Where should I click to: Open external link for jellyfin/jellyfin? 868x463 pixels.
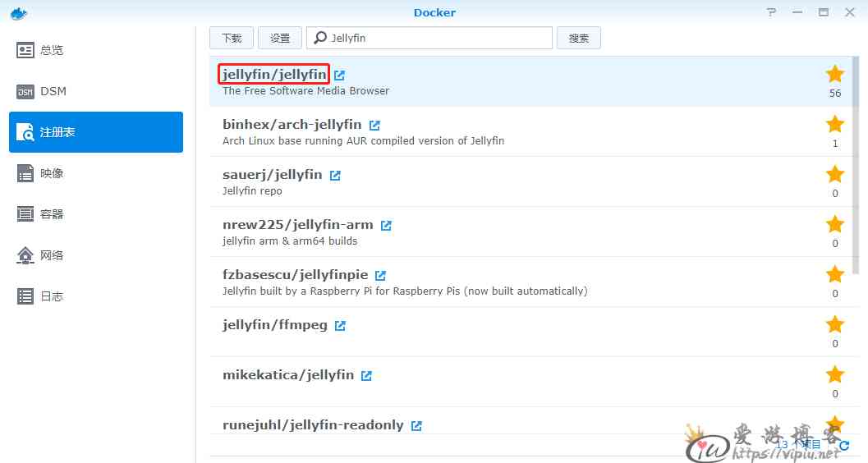pos(339,76)
